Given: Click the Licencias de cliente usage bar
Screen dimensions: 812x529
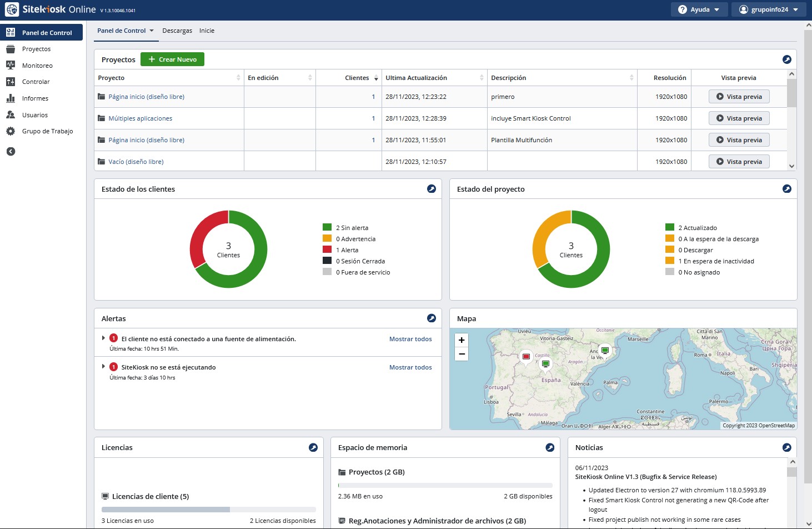Looking at the screenshot, I should click(x=208, y=510).
